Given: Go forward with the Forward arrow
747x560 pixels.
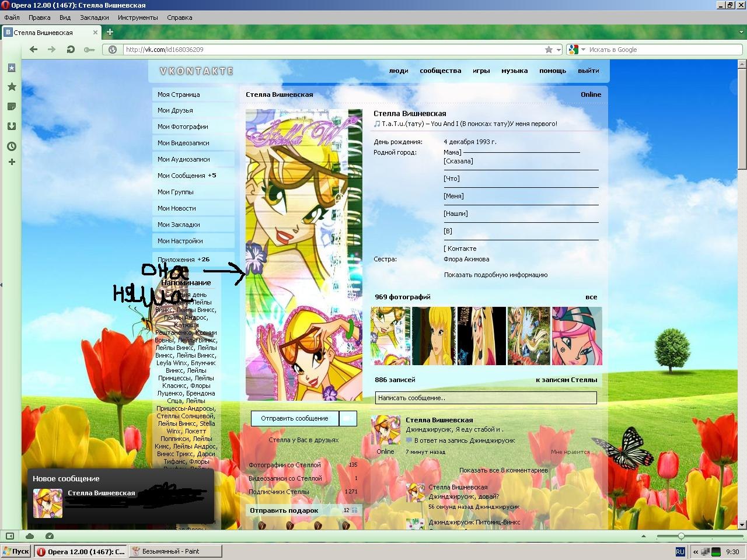Looking at the screenshot, I should tap(52, 50).
